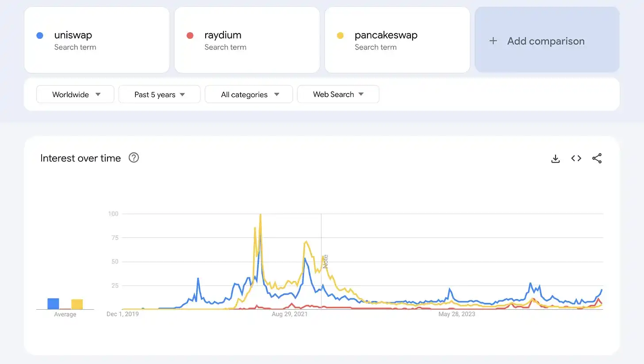The image size is (644, 364).
Task: Open the Worldwide region dropdown
Action: point(75,95)
